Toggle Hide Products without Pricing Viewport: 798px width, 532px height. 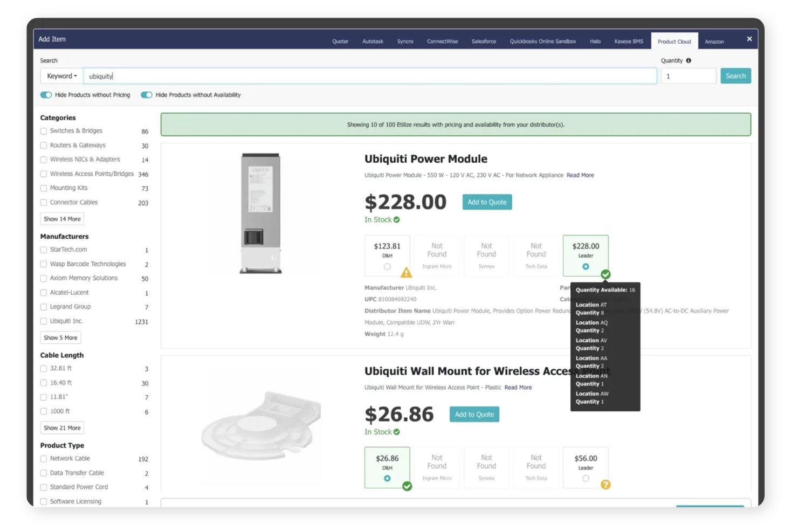[46, 95]
